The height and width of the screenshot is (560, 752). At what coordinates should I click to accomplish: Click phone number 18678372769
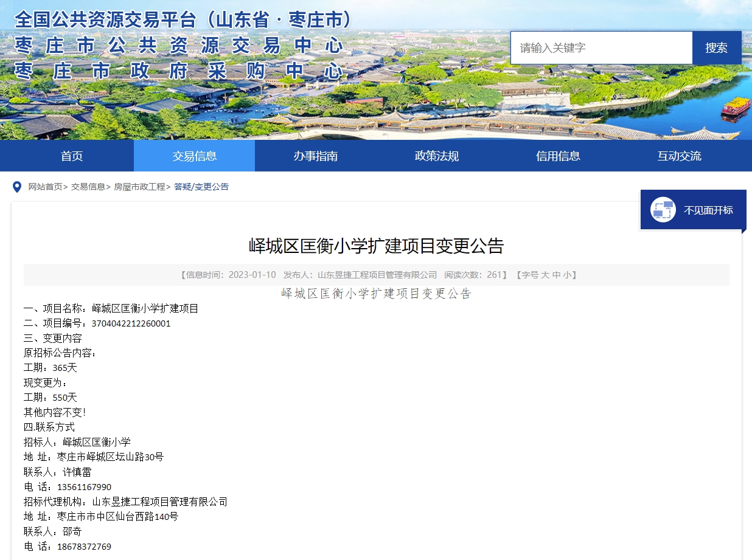point(84,547)
